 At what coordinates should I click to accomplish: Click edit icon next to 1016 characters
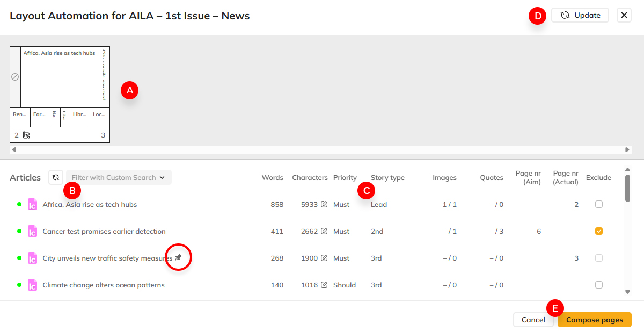click(324, 285)
